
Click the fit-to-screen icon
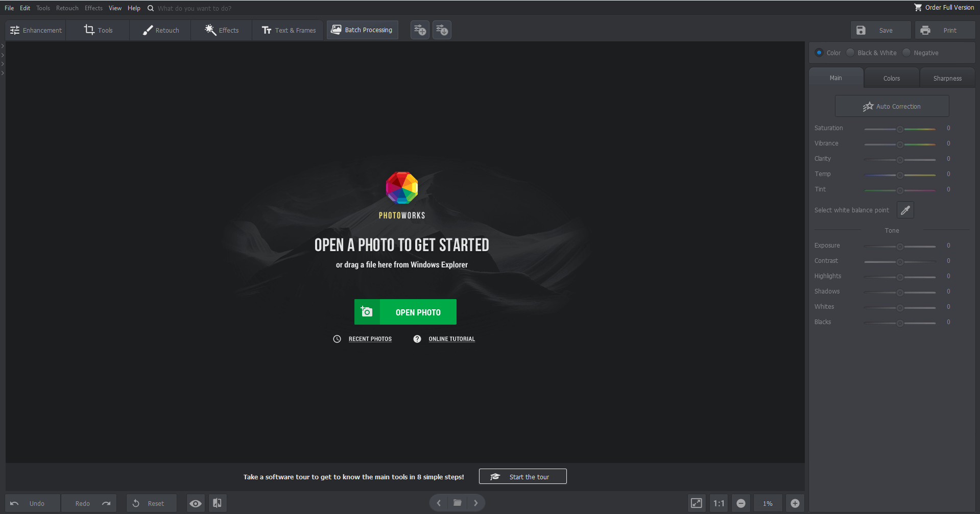pos(696,503)
